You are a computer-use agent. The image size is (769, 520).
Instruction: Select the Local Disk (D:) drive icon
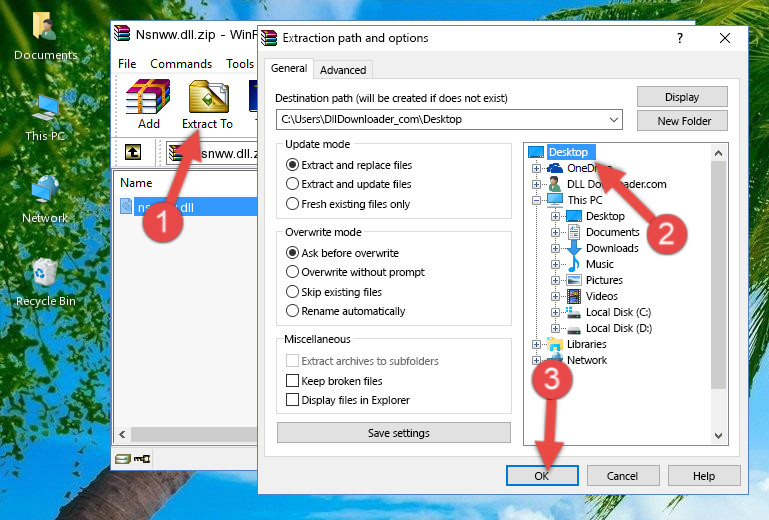[574, 329]
